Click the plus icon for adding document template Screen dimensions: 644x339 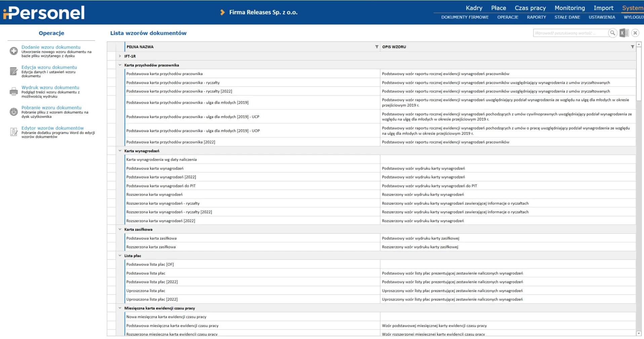(x=14, y=51)
